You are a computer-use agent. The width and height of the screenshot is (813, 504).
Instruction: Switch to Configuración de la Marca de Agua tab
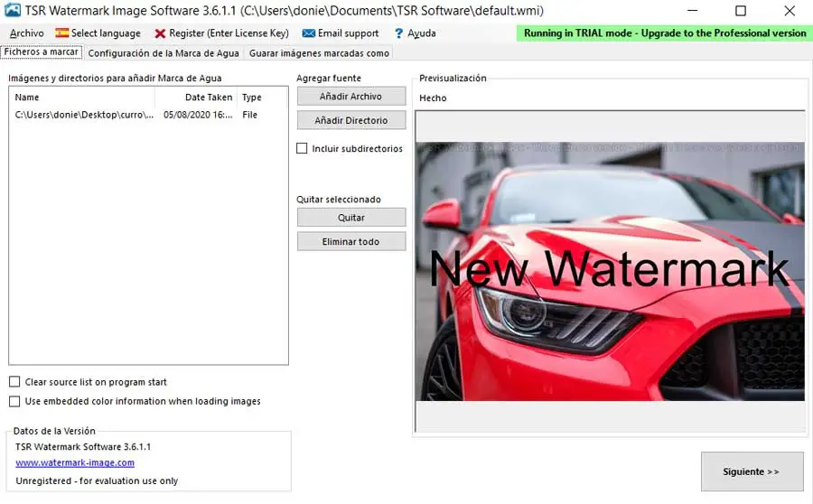tap(164, 53)
